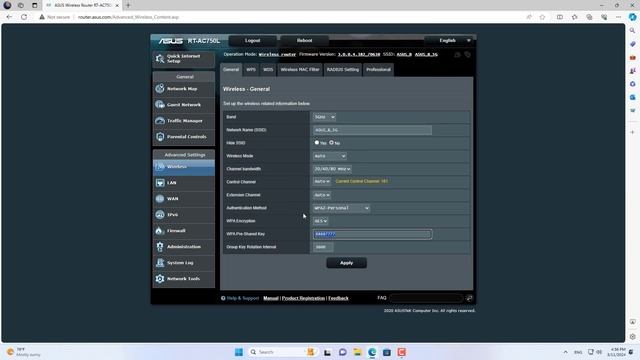Viewport: 640px width, 360px height.
Task: Select Wireless in Advanced Settings
Action: (184, 167)
